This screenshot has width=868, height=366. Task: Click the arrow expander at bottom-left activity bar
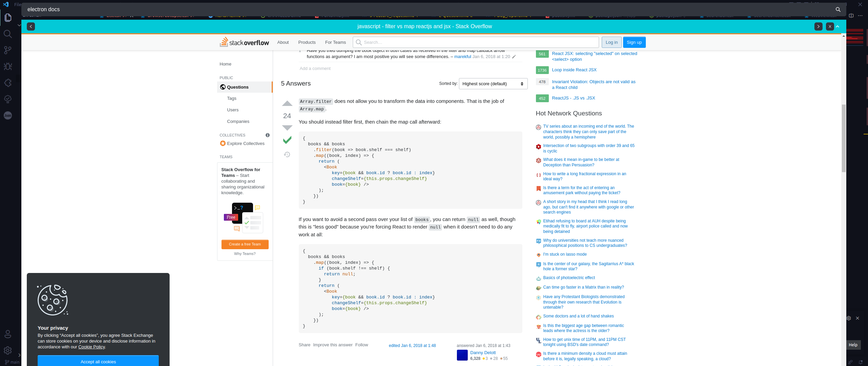pos(19,355)
